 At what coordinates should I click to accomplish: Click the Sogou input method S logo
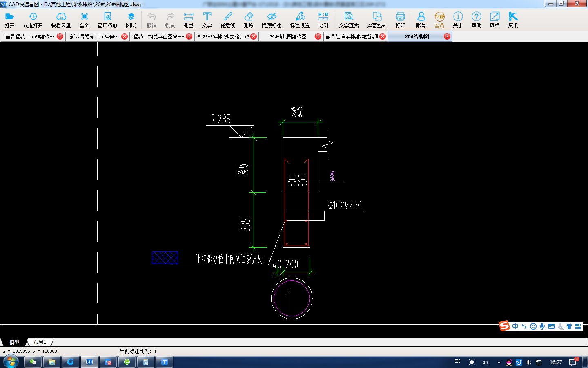(504, 326)
